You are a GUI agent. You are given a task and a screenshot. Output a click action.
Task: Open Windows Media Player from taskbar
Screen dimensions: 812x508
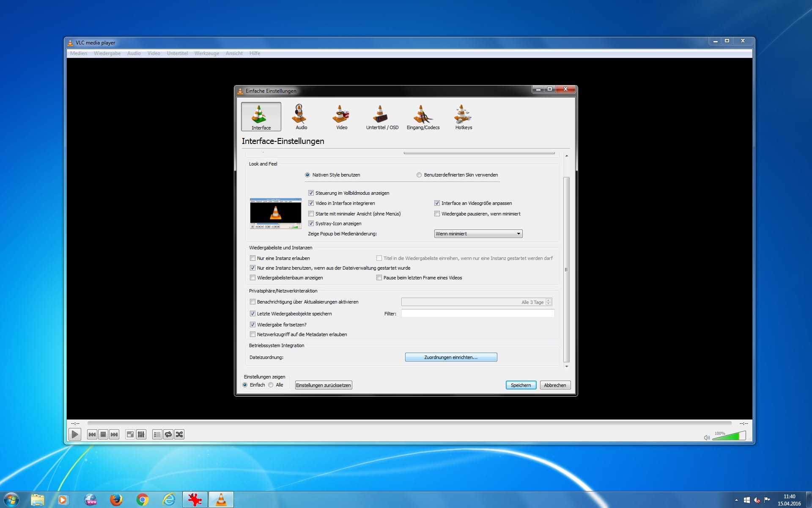click(x=63, y=500)
